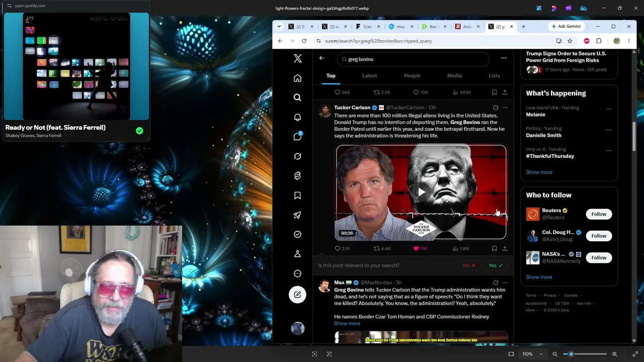Go to the X Home feed icon
644x362 pixels.
click(297, 78)
